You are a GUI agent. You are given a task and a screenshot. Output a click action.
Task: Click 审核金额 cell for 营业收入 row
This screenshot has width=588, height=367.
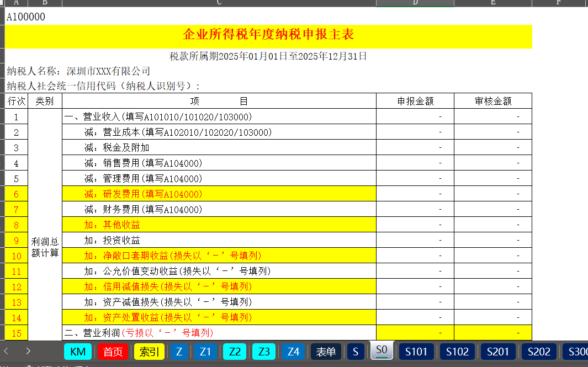click(493, 116)
